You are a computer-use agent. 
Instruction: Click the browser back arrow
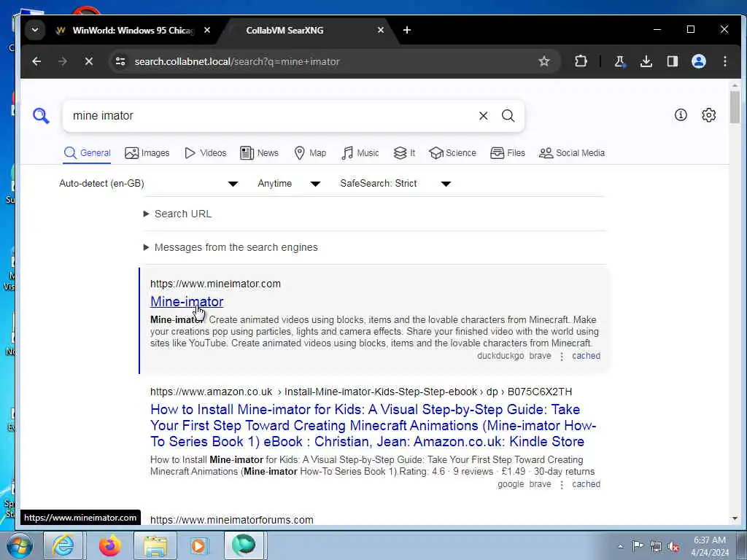coord(36,61)
